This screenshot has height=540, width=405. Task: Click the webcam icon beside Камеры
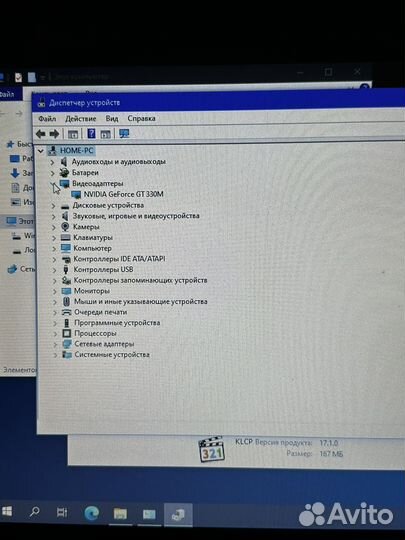pyautogui.click(x=65, y=227)
